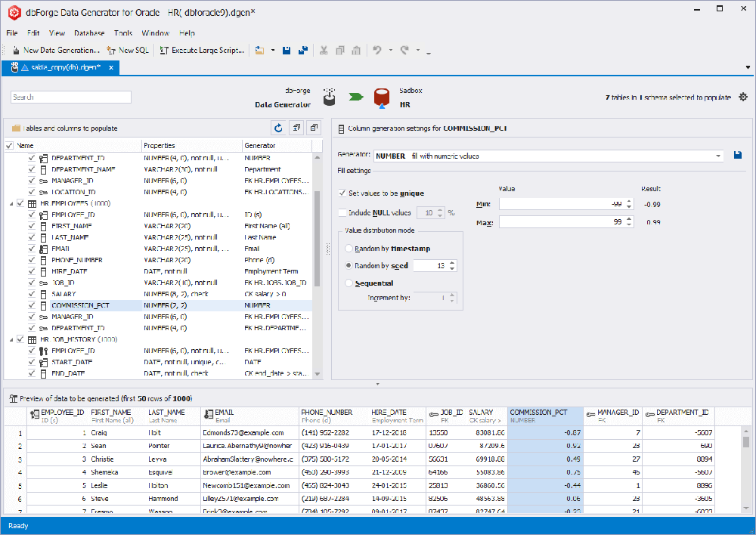Open the populate options gear icon

pos(742,97)
